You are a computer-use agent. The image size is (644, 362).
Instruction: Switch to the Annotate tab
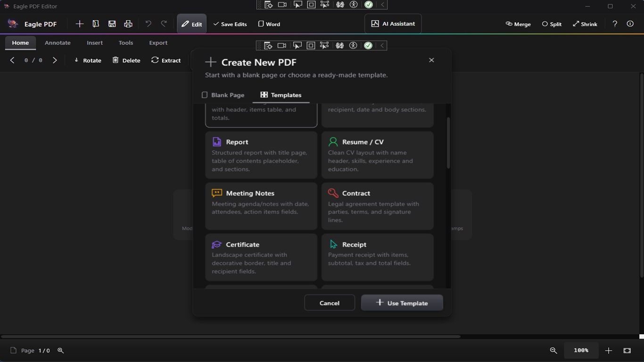click(x=58, y=42)
